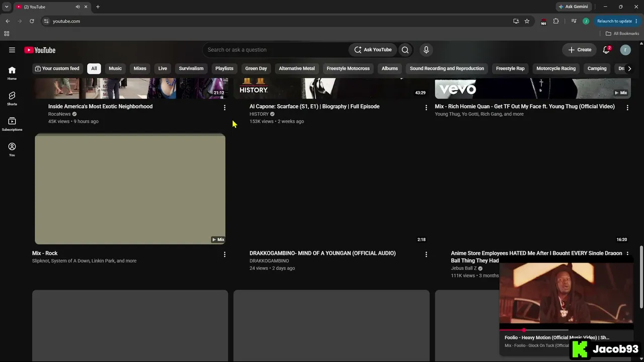Open options for Mix - Rock

pyautogui.click(x=224, y=254)
